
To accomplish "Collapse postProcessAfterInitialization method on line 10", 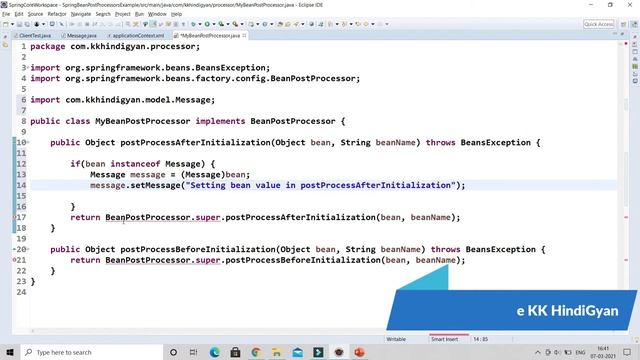I will pyautogui.click(x=28, y=142).
